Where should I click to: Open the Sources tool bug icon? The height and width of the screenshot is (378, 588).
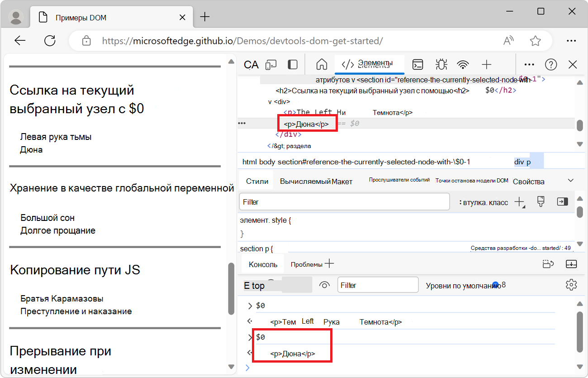(x=441, y=65)
